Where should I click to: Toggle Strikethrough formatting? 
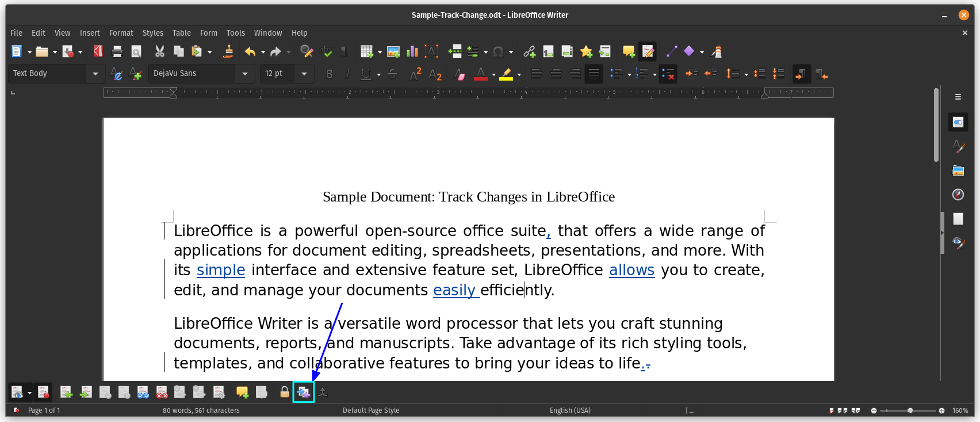tap(392, 74)
